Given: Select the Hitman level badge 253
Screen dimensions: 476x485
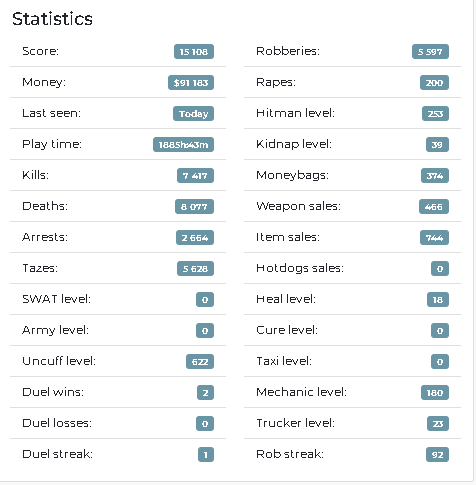Looking at the screenshot, I should [435, 114].
